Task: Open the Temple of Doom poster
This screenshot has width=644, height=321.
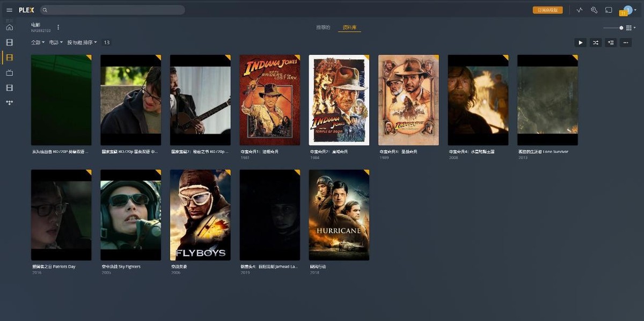Action: [339, 100]
